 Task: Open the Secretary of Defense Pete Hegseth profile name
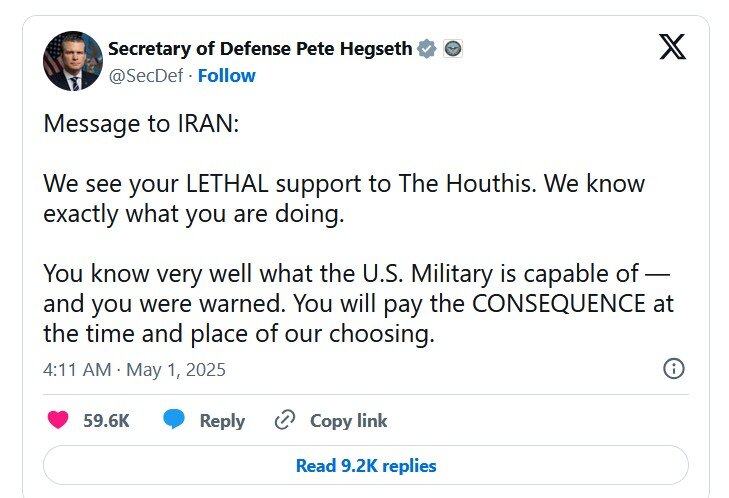(259, 48)
